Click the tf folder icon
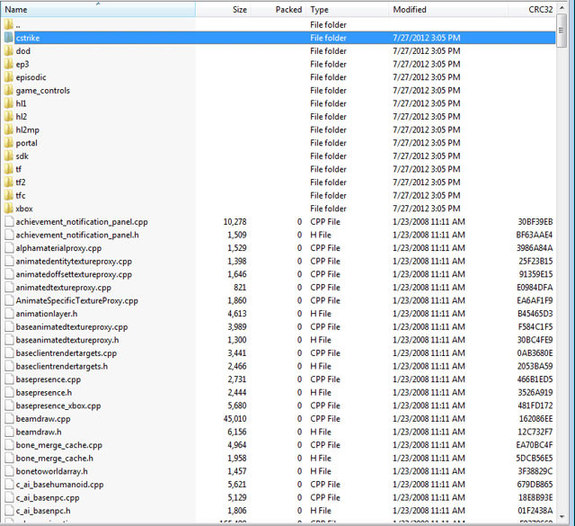575x526 pixels. pos(9,169)
